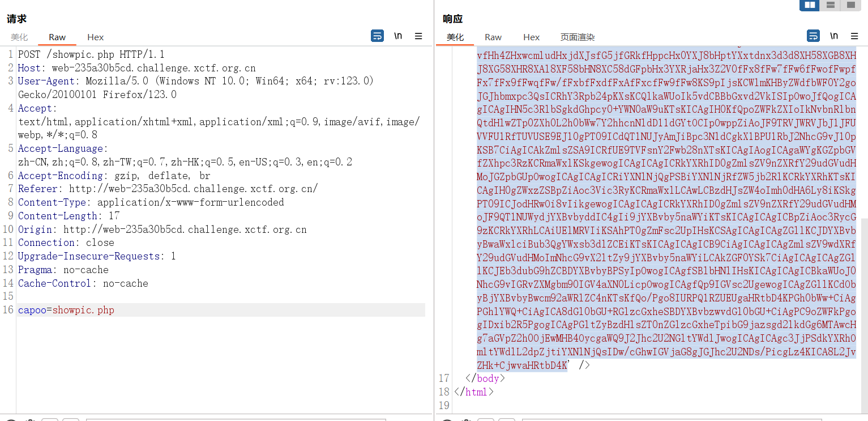Viewport: 868px width, 421px height.
Task: Click the closing </body> tag in the response
Action: (485, 379)
